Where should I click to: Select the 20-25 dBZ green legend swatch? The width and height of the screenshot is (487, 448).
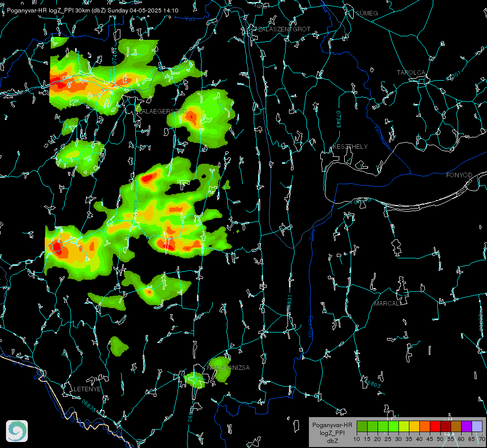click(x=383, y=426)
